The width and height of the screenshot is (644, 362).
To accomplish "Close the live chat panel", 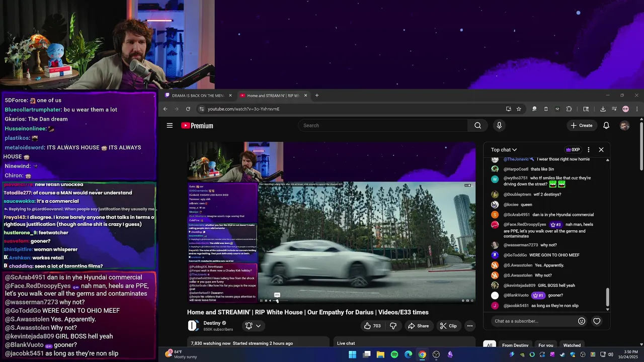I will (601, 150).
